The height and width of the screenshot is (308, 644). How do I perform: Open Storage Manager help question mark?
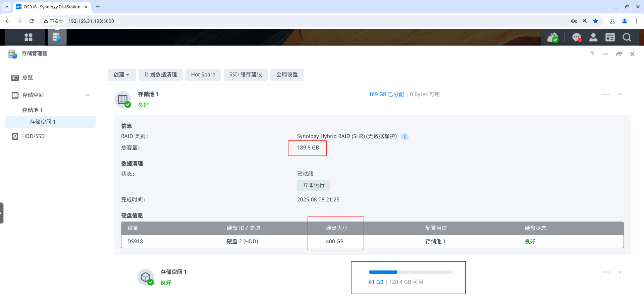coord(592,54)
